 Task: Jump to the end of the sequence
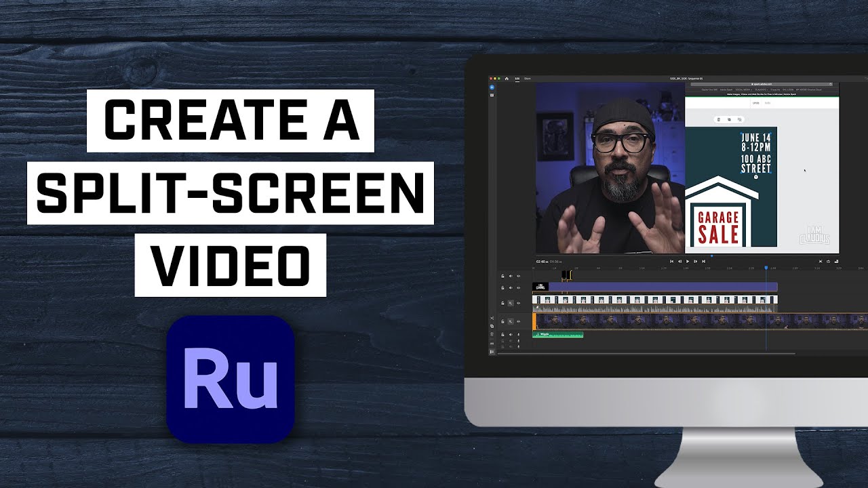(703, 261)
